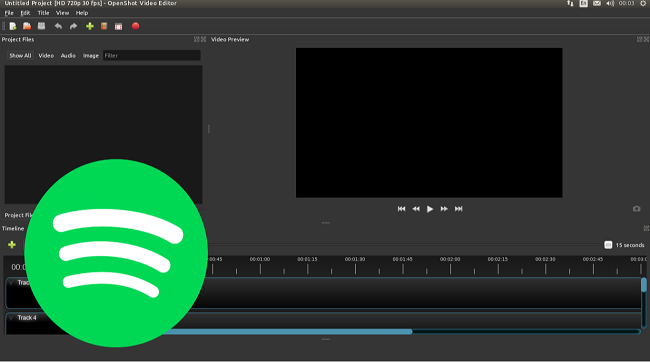Click the vertical timeline scrollbar
This screenshot has height=362, width=650.
(644, 285)
